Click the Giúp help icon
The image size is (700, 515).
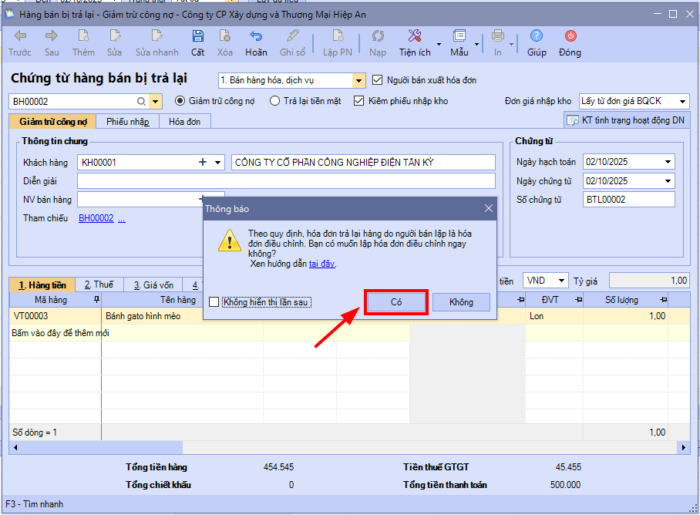coord(537,42)
